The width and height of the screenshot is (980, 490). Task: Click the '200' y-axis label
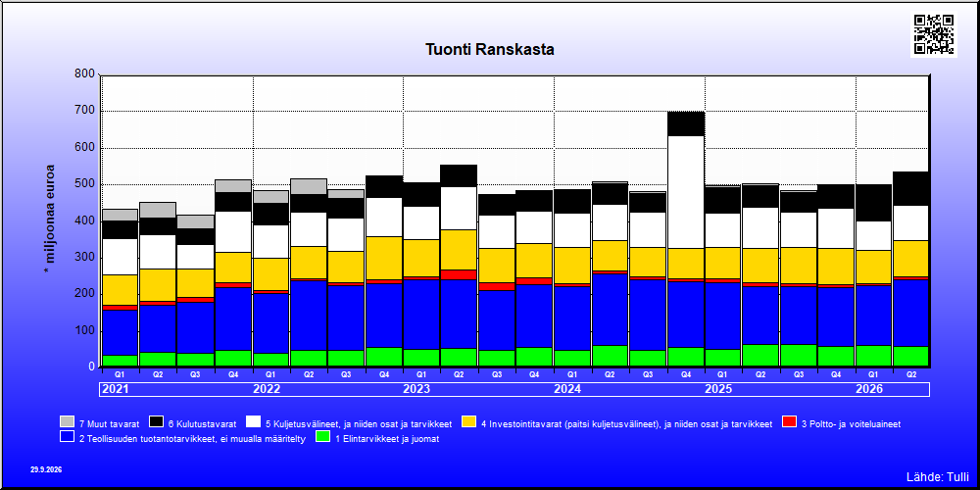[x=86, y=293]
